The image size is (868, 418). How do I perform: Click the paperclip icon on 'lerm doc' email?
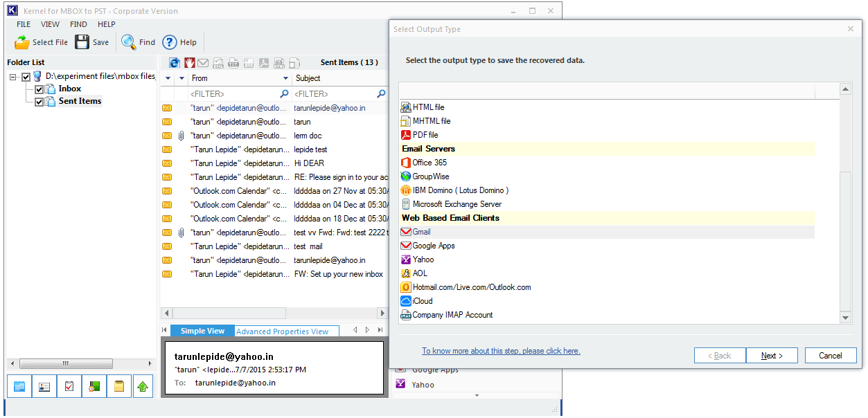(181, 136)
